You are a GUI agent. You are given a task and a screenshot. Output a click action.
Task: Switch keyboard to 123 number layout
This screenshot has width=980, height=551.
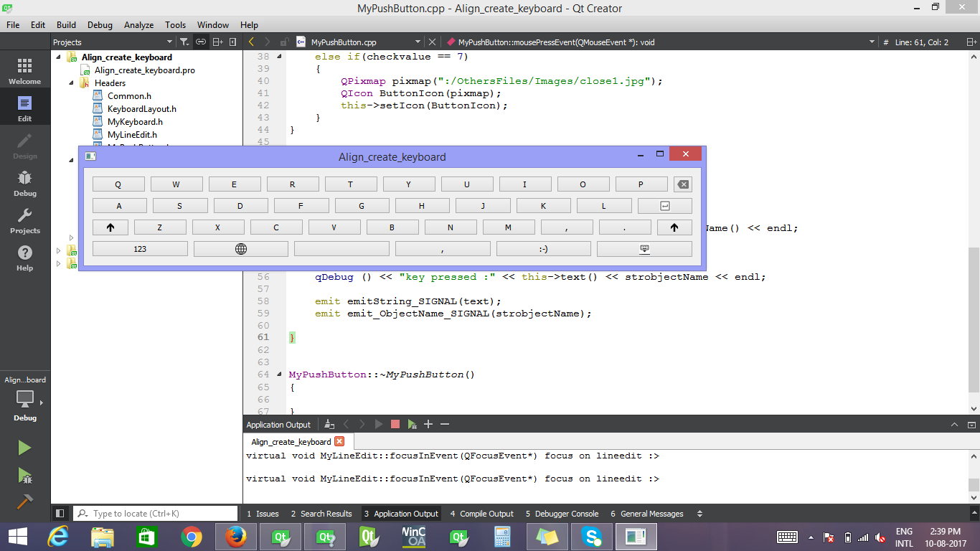(140, 249)
